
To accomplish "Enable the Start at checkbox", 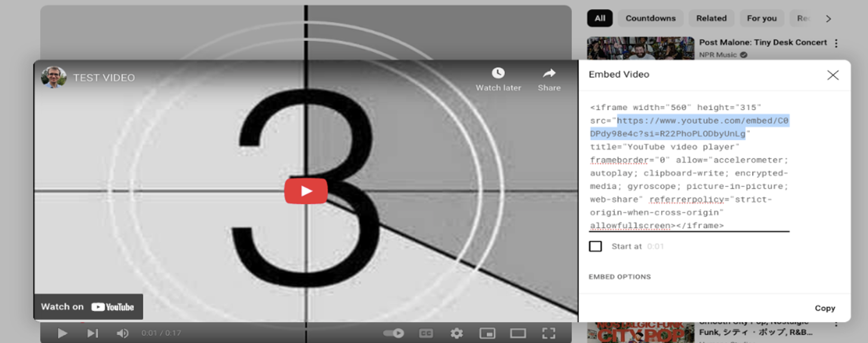I will [595, 246].
